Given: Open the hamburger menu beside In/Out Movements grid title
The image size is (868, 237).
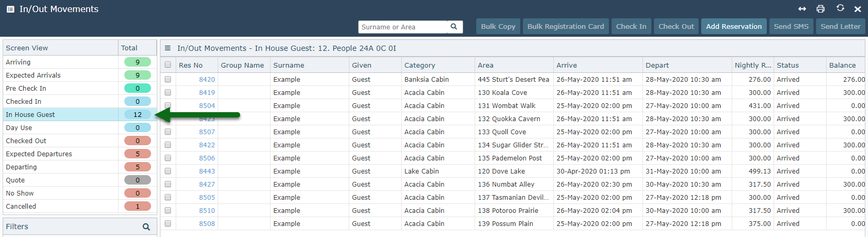Looking at the screenshot, I should pos(168,48).
